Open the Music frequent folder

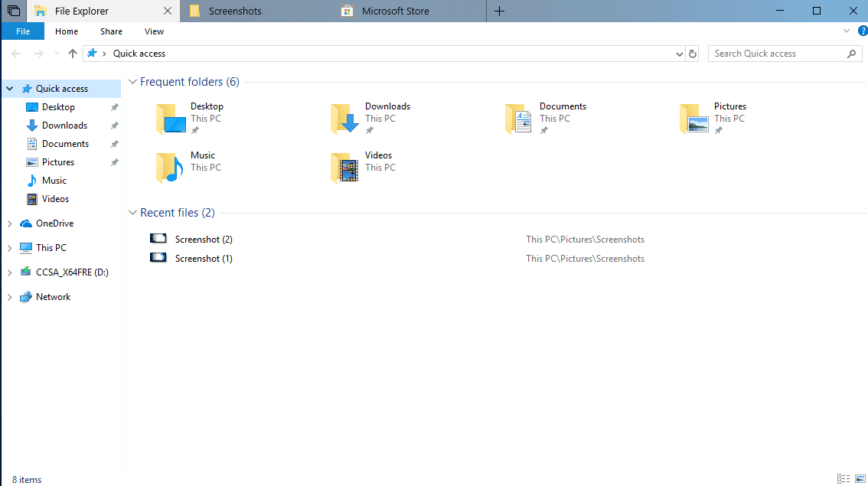pyautogui.click(x=202, y=155)
